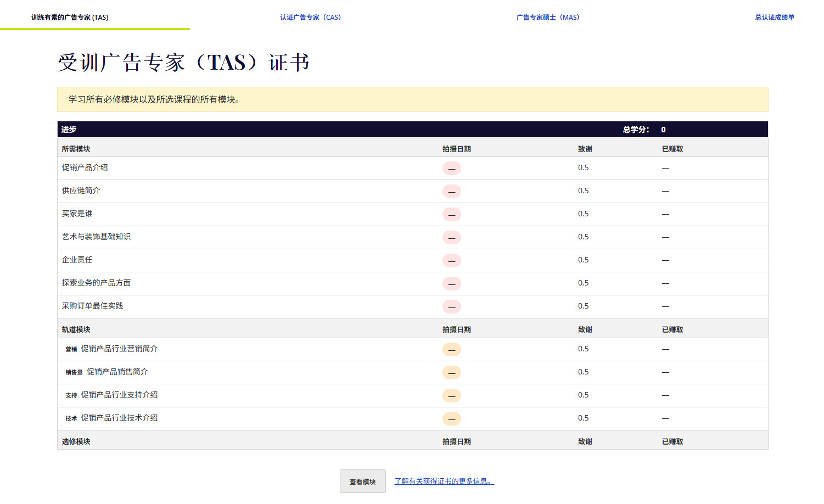824x504 pixels.
Task: Click the 艺术与装饰基础知识 module
Action: [97, 237]
